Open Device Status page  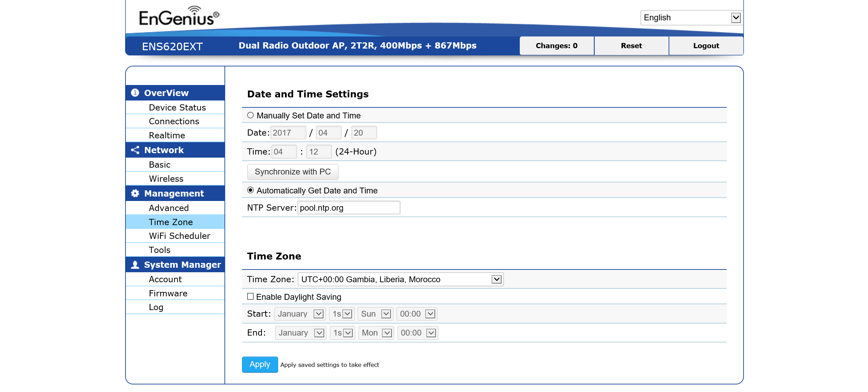(175, 107)
